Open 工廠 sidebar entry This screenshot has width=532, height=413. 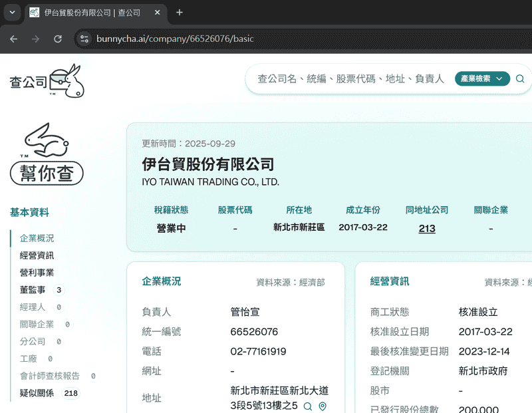pos(28,358)
